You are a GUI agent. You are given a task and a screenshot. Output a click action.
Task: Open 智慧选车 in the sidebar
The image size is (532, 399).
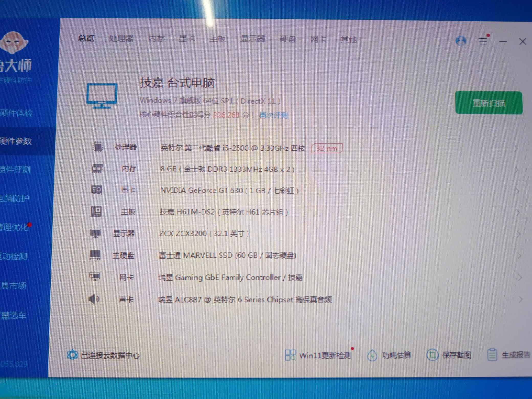pos(13,315)
